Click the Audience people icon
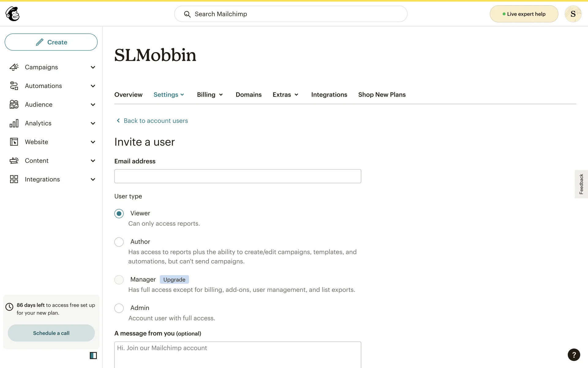The image size is (588, 368). click(14, 105)
